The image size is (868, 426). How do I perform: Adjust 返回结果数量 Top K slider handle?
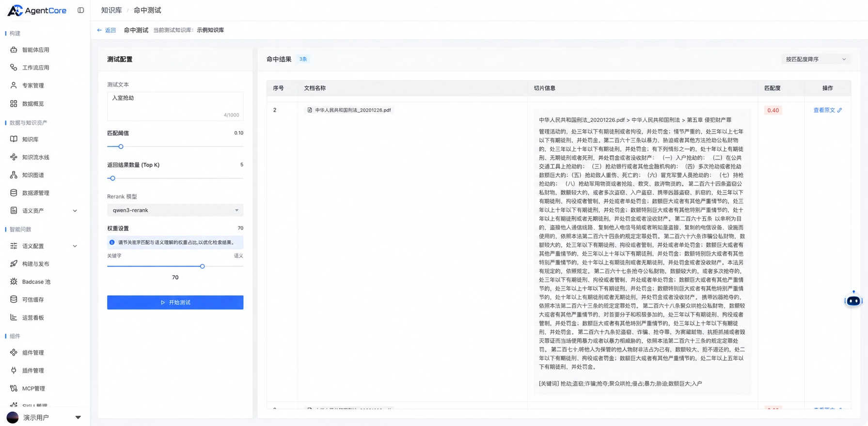tap(112, 178)
